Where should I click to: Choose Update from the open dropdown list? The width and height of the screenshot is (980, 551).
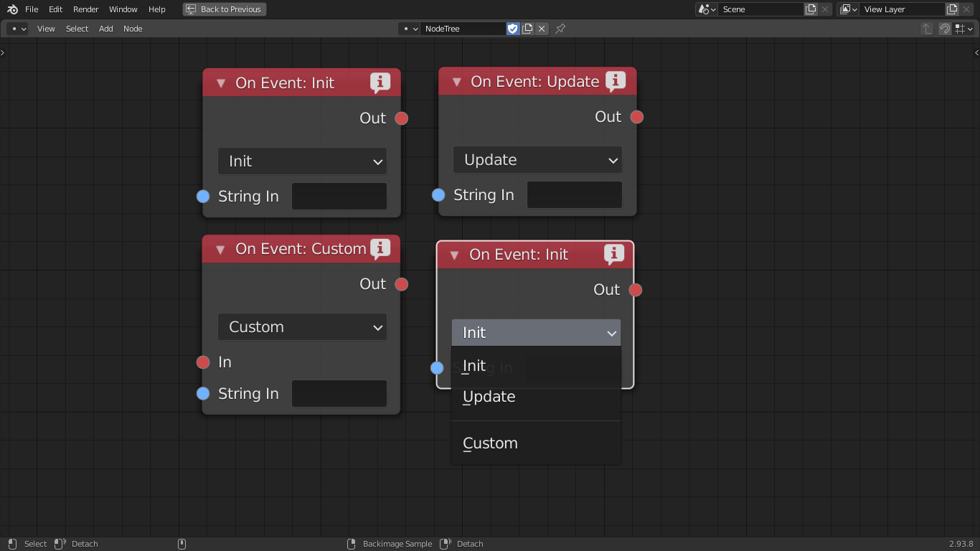[536, 397]
